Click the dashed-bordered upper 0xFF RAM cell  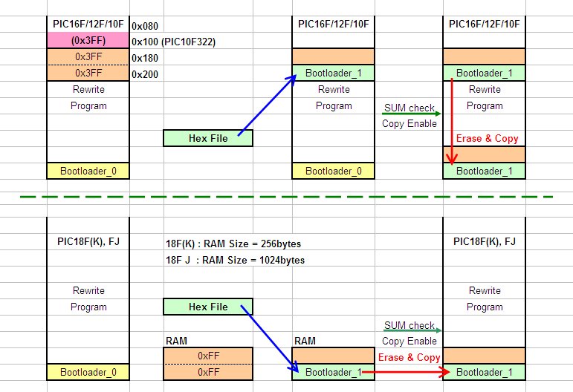pos(207,356)
